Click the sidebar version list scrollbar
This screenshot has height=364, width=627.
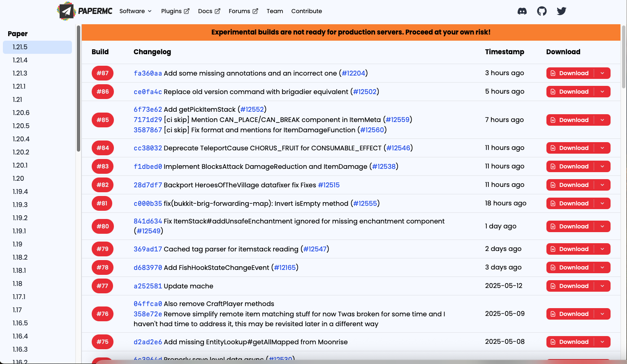point(78,88)
